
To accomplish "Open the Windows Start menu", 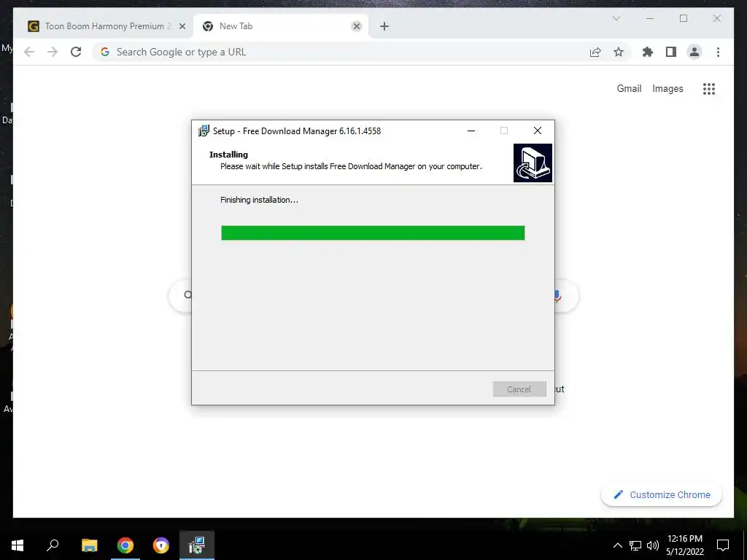I will point(18,545).
